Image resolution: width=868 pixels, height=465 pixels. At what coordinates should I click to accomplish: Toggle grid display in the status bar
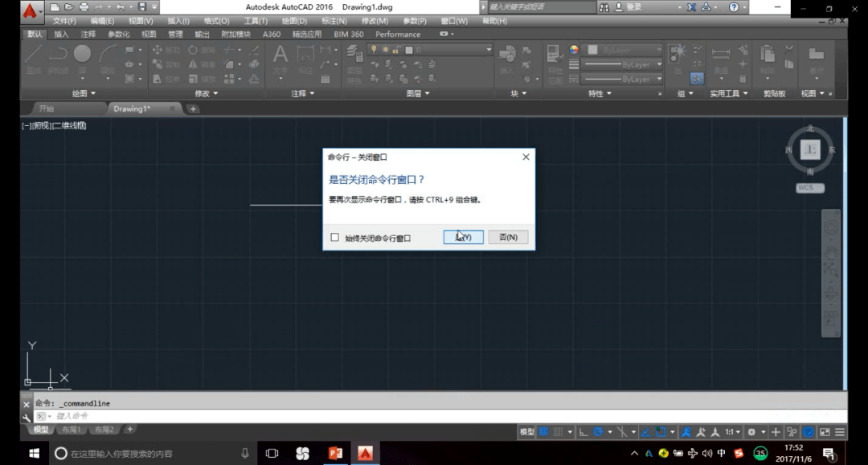coord(544,432)
